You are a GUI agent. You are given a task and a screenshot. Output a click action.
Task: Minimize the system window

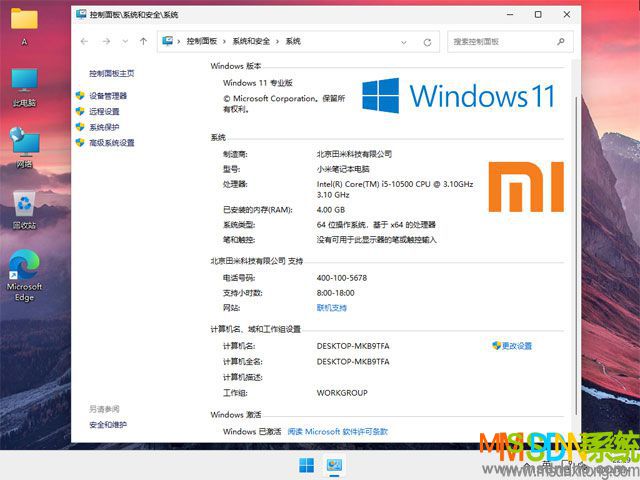tap(510, 14)
